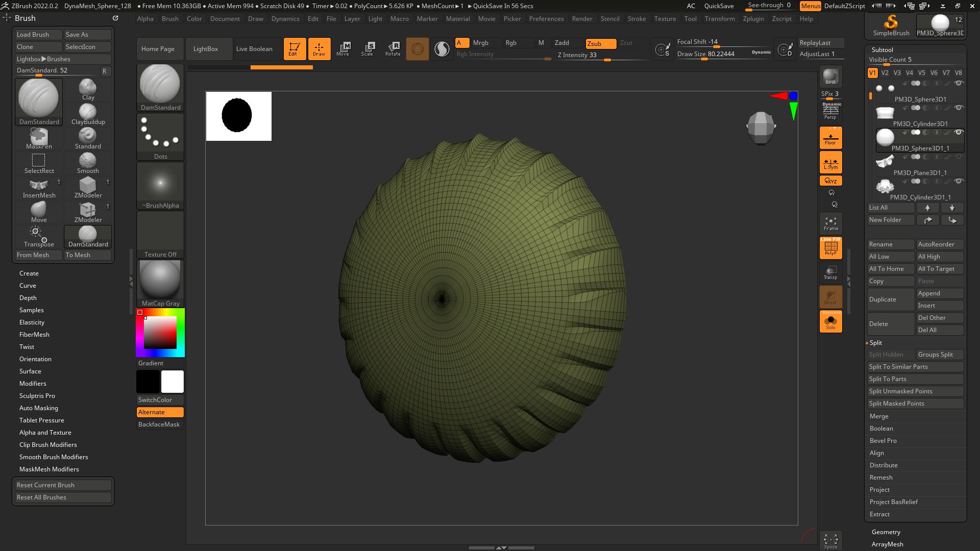Screen dimensions: 980x551
Task: Open the Stroke menu
Action: [x=636, y=19]
